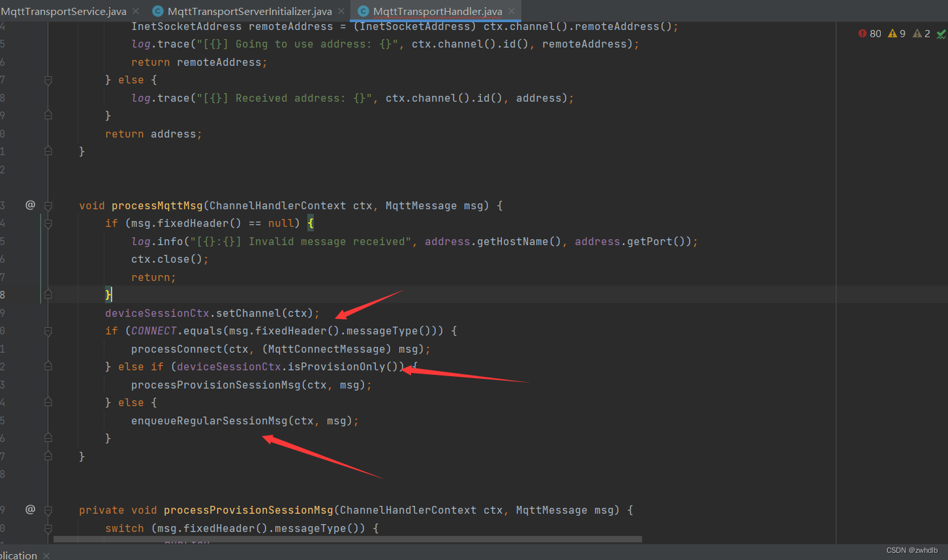Image resolution: width=948 pixels, height=560 pixels.
Task: Open the 80 errors inspection indicator
Action: pyautogui.click(x=870, y=33)
